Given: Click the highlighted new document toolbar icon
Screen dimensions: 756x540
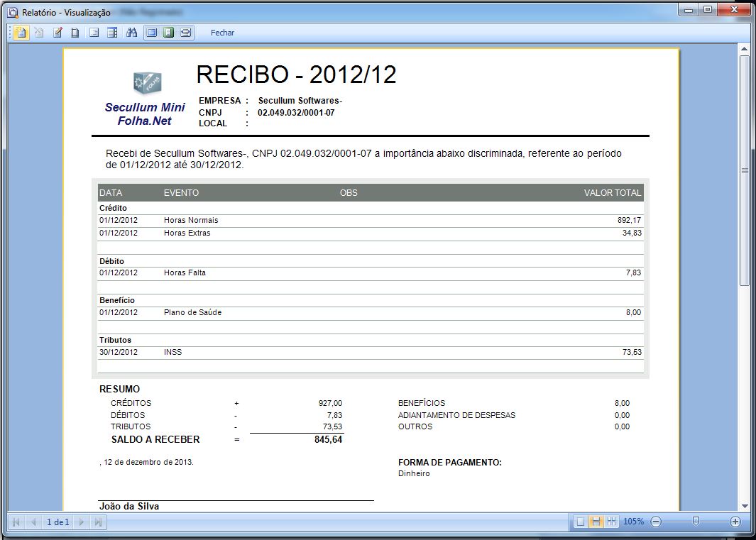Looking at the screenshot, I should tap(21, 33).
